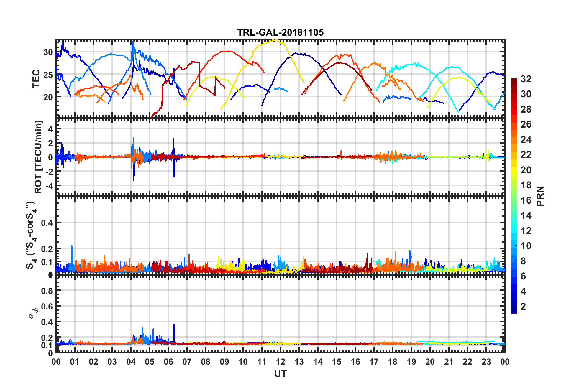561x392 pixels.
Task: Click the "ROT [TECU/min]" y-axis label
Action: (38, 157)
